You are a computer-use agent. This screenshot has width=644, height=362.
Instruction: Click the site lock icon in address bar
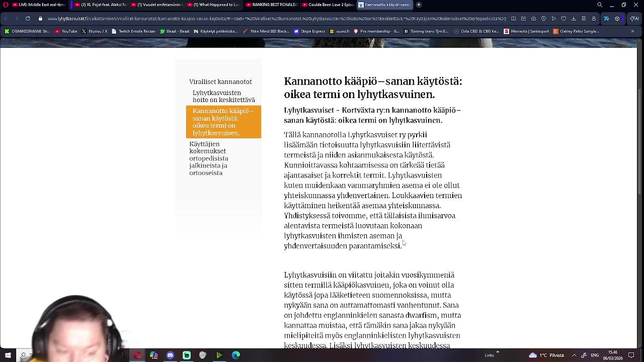tap(40, 19)
